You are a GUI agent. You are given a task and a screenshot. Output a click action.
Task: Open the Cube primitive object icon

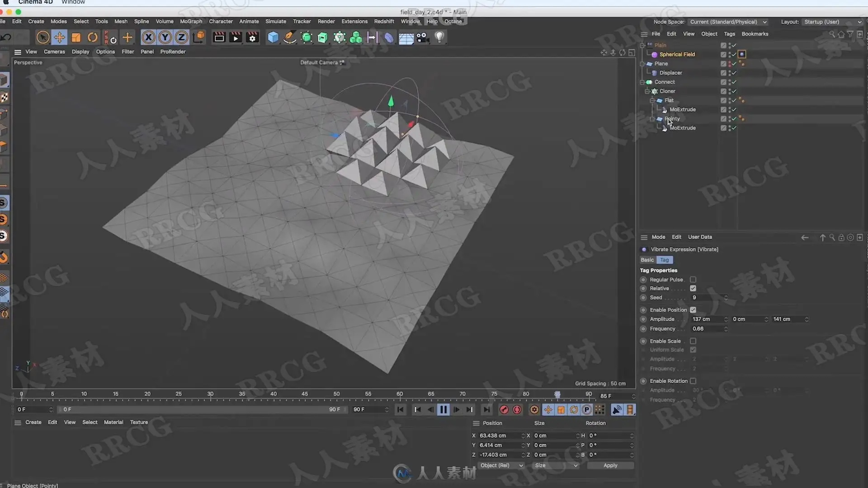tap(273, 38)
